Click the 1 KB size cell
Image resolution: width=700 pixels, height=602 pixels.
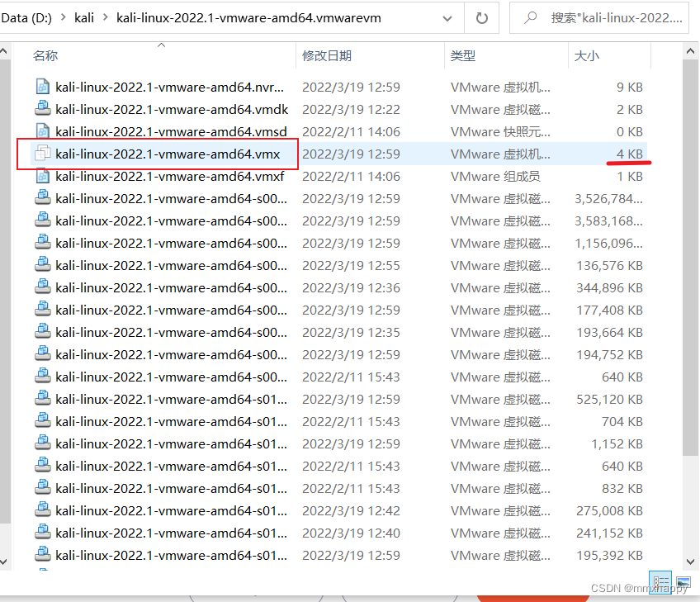(x=630, y=177)
